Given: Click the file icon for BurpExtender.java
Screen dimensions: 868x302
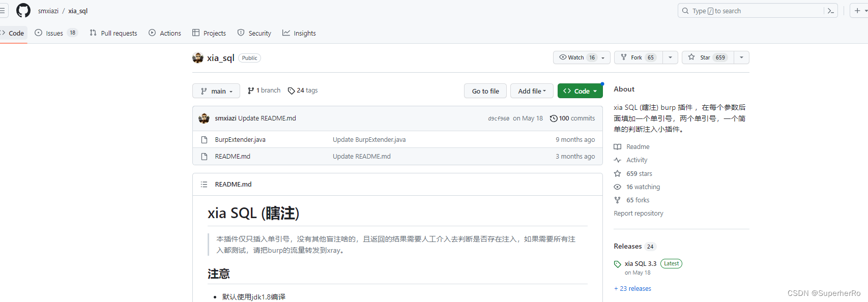Looking at the screenshot, I should [204, 140].
